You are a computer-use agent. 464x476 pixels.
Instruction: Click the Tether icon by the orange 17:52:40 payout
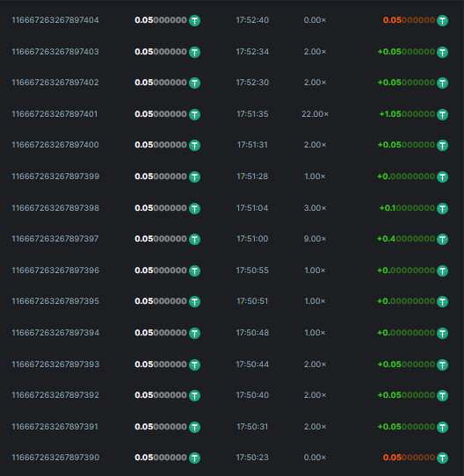[x=442, y=21]
